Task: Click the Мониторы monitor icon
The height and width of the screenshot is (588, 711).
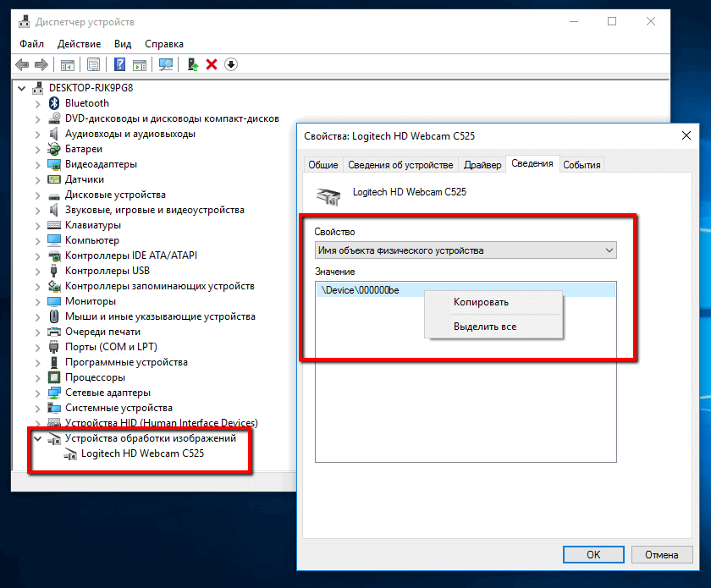Action: [54, 301]
